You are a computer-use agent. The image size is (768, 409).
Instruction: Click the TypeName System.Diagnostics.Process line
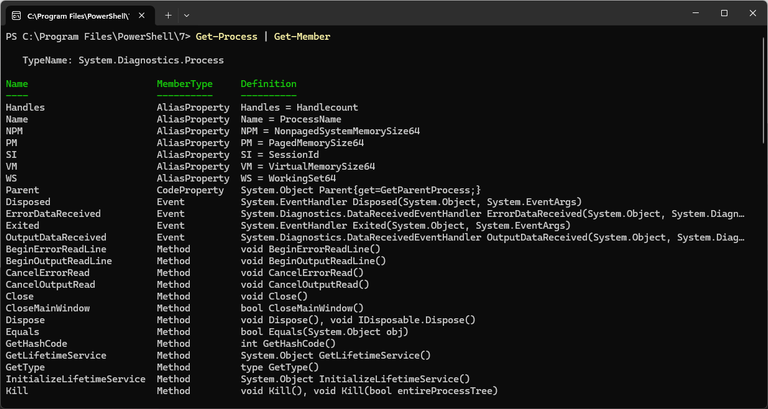[123, 60]
